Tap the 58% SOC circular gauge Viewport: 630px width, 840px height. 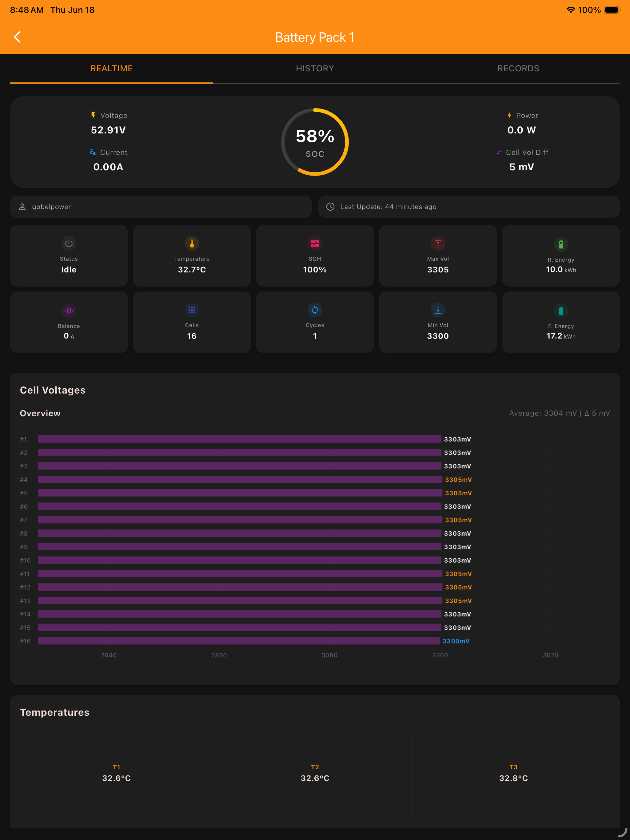point(315,142)
